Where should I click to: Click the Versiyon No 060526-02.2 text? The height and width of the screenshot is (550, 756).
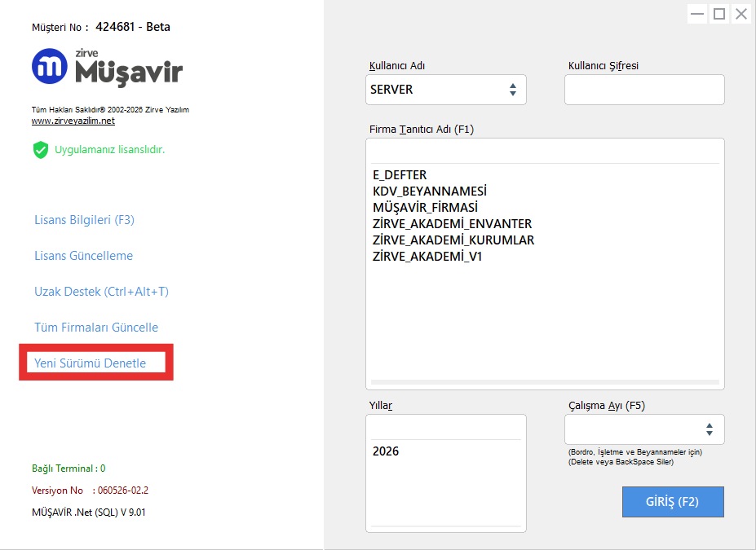[91, 491]
